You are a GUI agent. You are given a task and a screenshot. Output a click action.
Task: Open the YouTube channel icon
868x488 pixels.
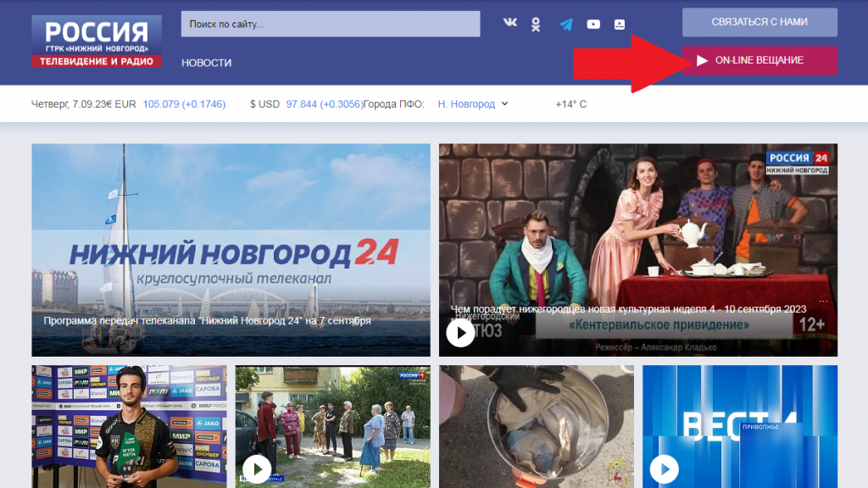click(593, 25)
